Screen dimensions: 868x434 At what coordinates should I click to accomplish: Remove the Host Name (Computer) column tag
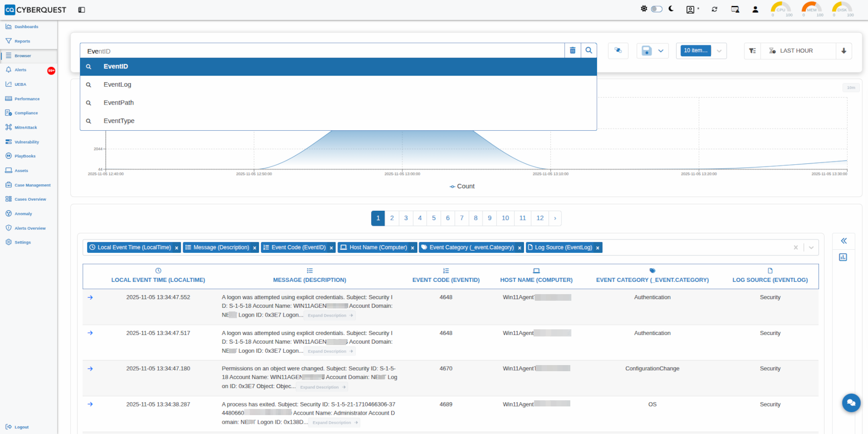[413, 248]
